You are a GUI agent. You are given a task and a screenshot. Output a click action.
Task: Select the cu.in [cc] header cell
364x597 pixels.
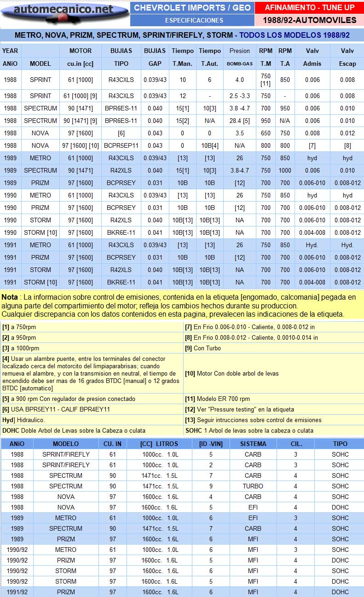coord(81,64)
